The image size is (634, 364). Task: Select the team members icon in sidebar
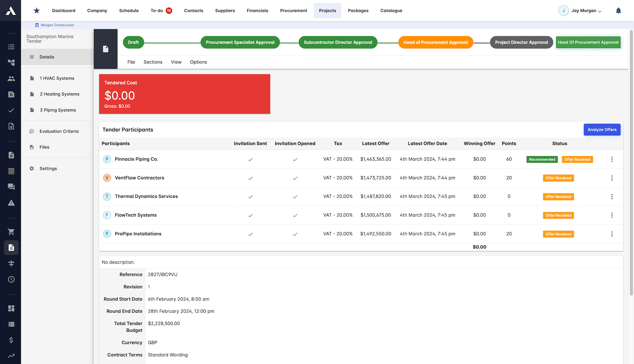tap(11, 78)
